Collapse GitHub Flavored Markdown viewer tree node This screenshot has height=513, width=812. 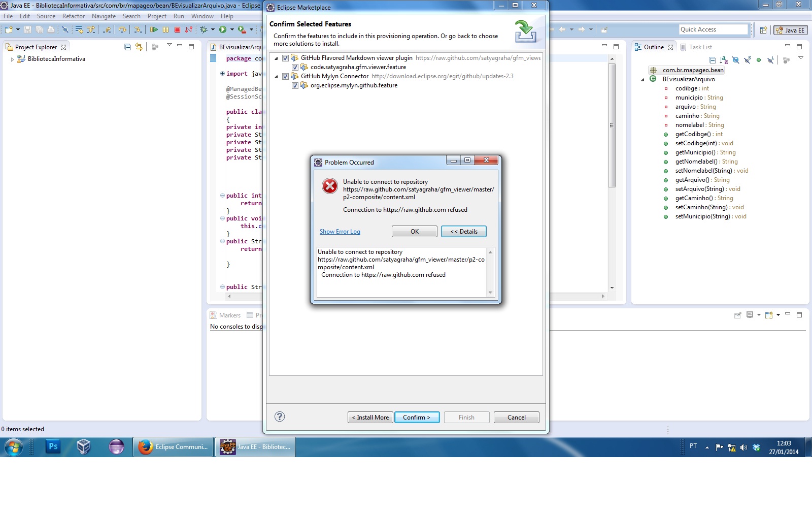point(276,58)
